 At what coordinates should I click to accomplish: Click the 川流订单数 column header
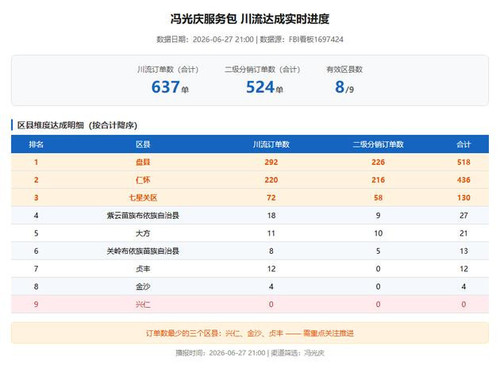(x=271, y=144)
